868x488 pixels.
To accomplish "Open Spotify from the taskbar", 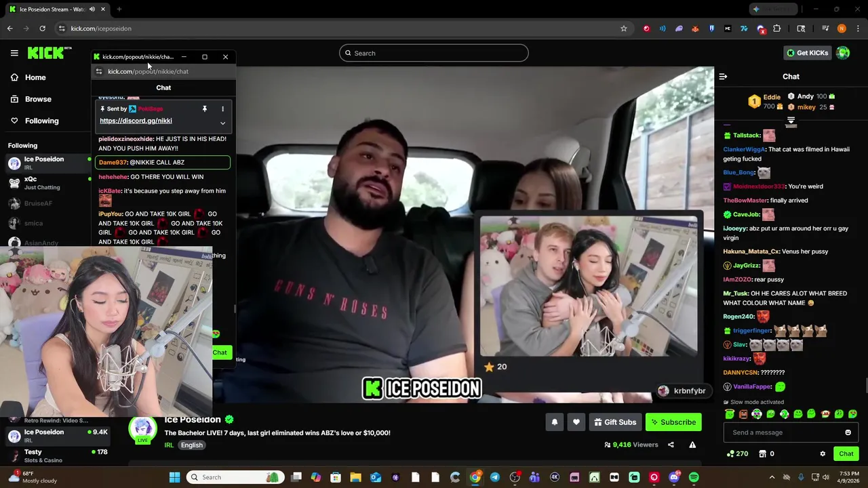I will 694,477.
